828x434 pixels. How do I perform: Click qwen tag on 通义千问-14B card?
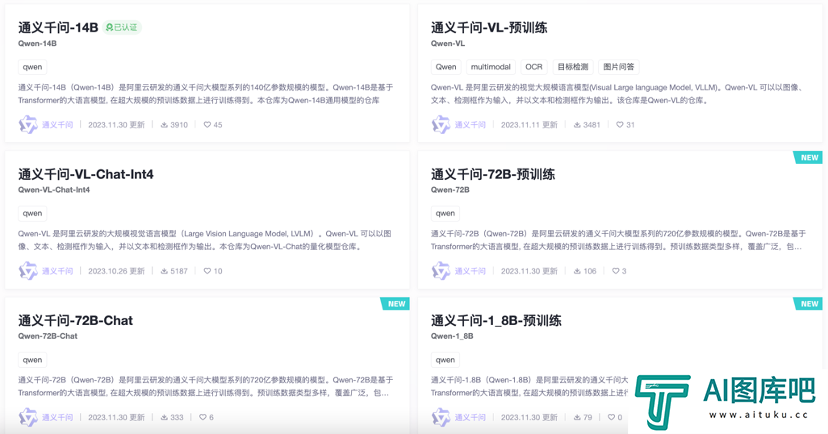(x=32, y=67)
